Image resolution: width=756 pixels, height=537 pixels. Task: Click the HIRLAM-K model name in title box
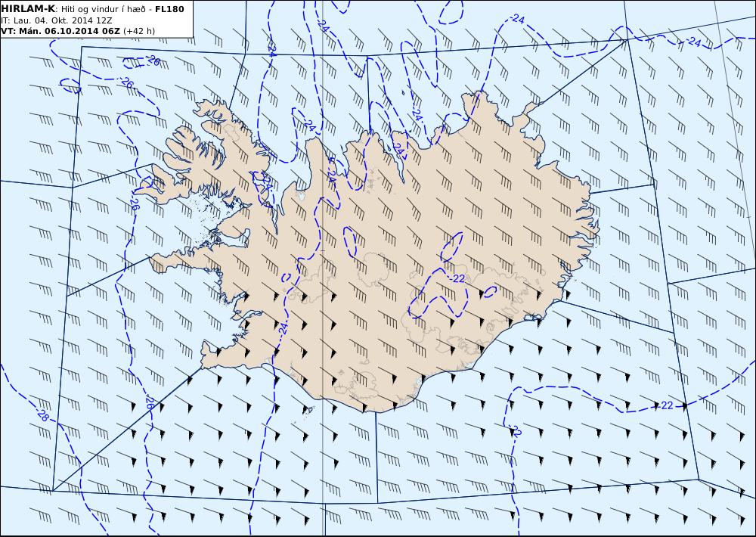tap(28, 9)
